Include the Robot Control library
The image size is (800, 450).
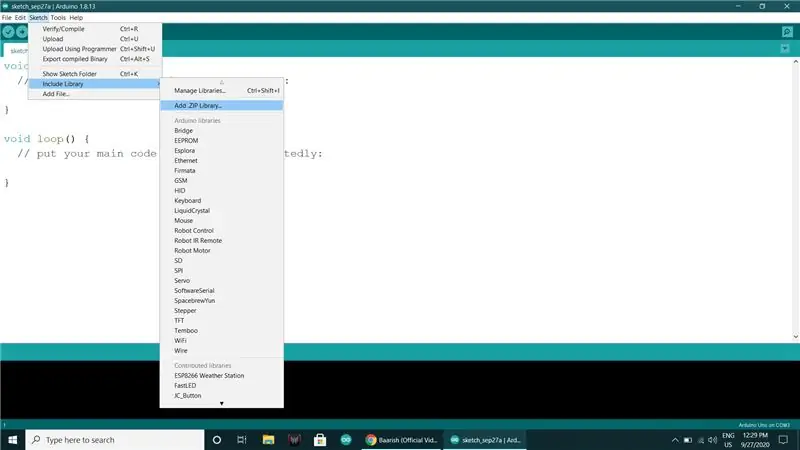click(x=221, y=231)
